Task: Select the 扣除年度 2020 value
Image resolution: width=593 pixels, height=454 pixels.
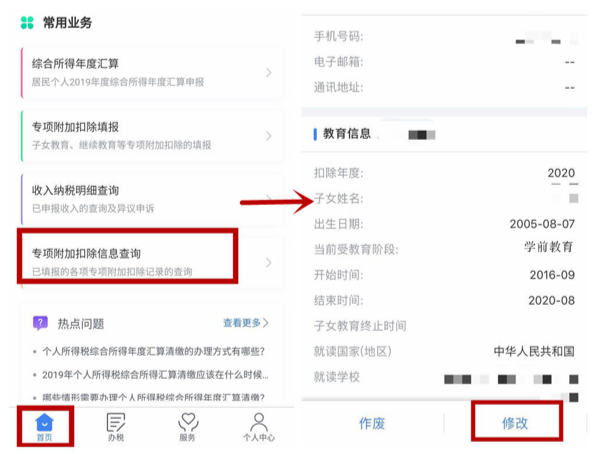Action: pyautogui.click(x=561, y=173)
